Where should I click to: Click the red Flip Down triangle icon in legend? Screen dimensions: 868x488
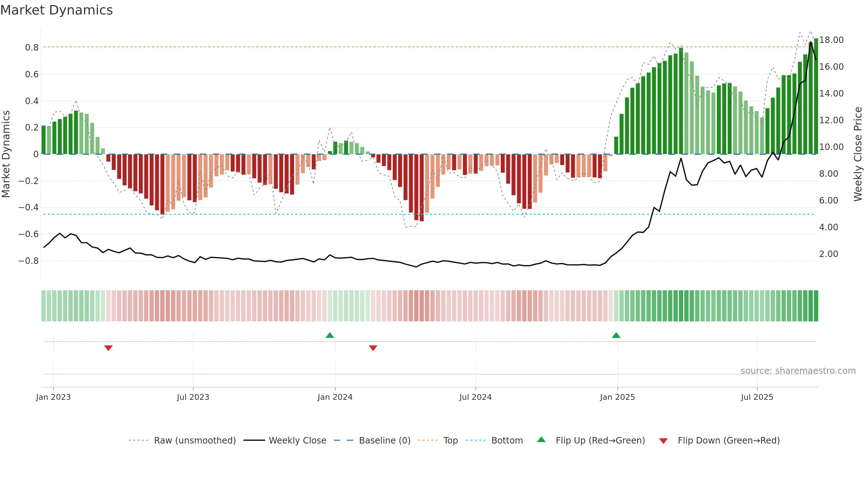pos(663,441)
